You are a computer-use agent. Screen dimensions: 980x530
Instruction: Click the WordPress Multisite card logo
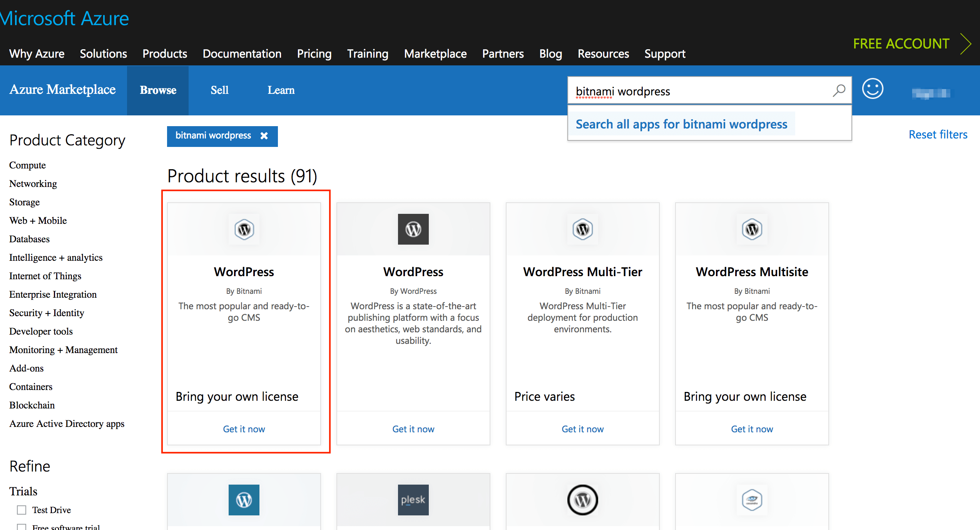752,229
